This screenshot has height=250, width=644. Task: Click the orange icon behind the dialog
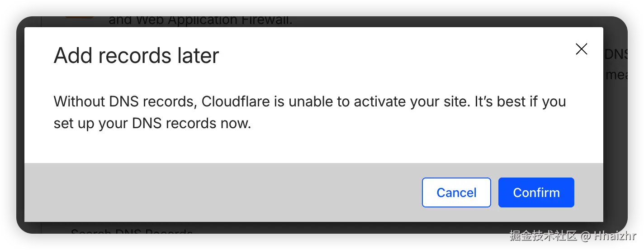click(79, 17)
